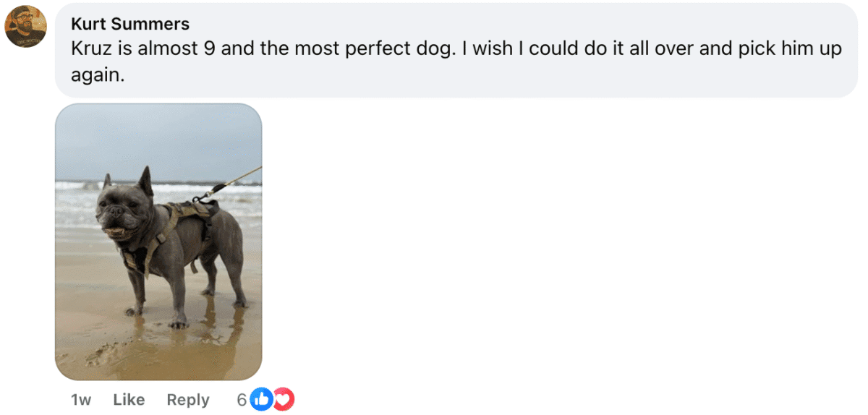
Task: Show who reacted via the "6" count
Action: (x=242, y=400)
